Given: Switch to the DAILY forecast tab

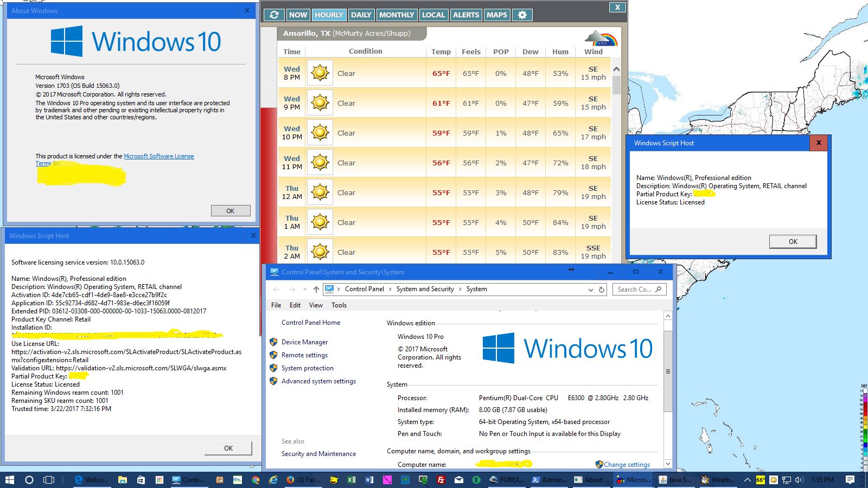Looking at the screenshot, I should (x=361, y=15).
